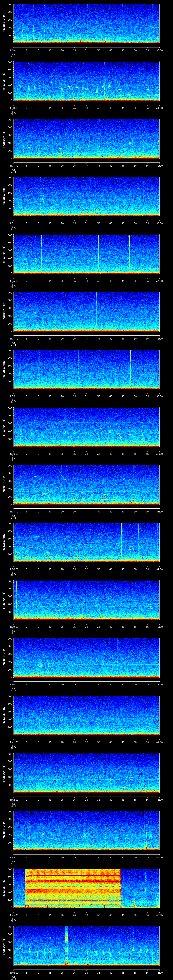Select the spectrogram panel starting at 1:31:00
Viewport: 173px width, 980px height.
coord(87,139)
